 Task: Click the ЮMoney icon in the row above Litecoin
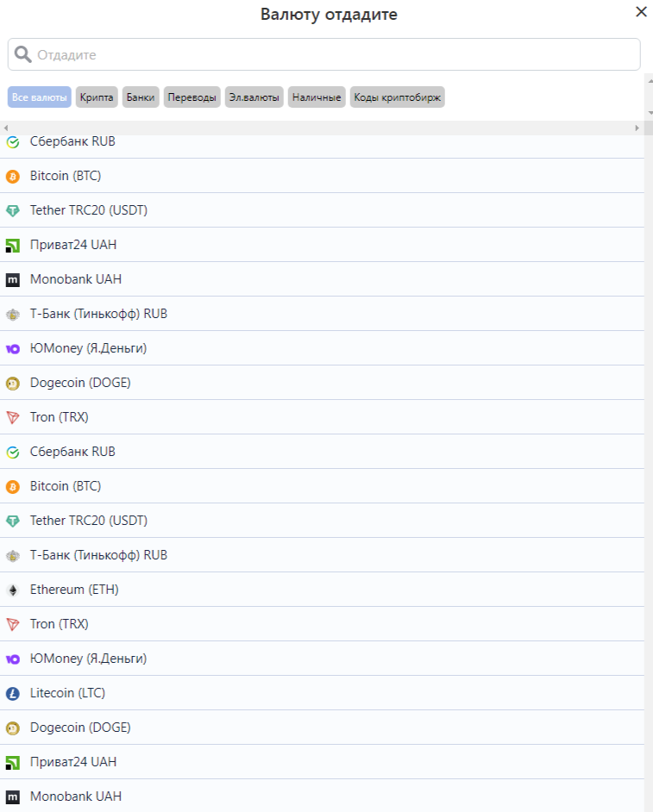point(13,659)
